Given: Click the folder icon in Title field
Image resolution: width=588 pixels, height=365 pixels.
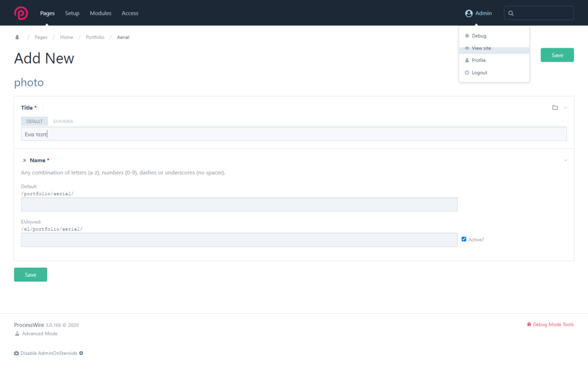Looking at the screenshot, I should pos(554,108).
